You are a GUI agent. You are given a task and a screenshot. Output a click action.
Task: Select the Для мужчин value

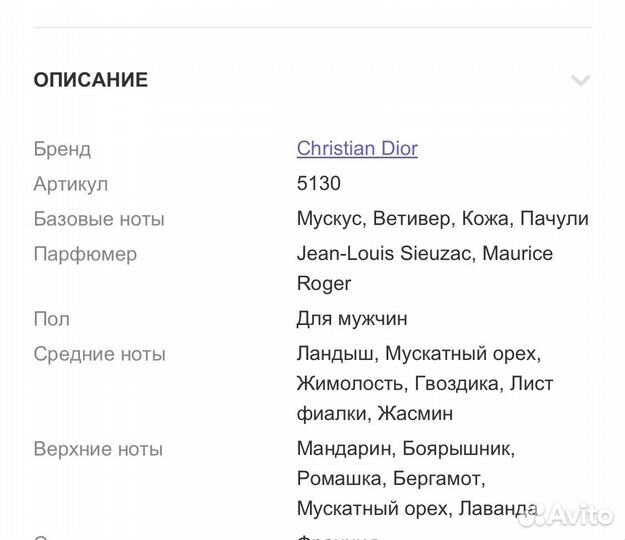pyautogui.click(x=352, y=319)
